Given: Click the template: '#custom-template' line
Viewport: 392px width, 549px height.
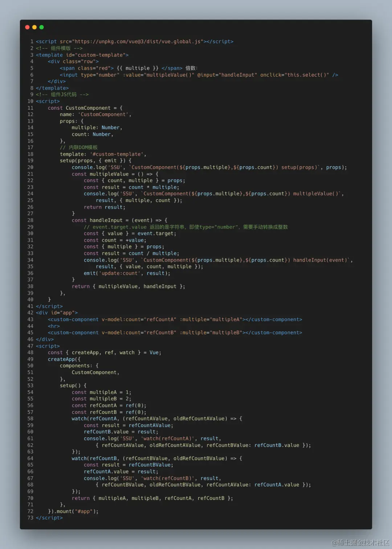Looking at the screenshot, I should (103, 154).
